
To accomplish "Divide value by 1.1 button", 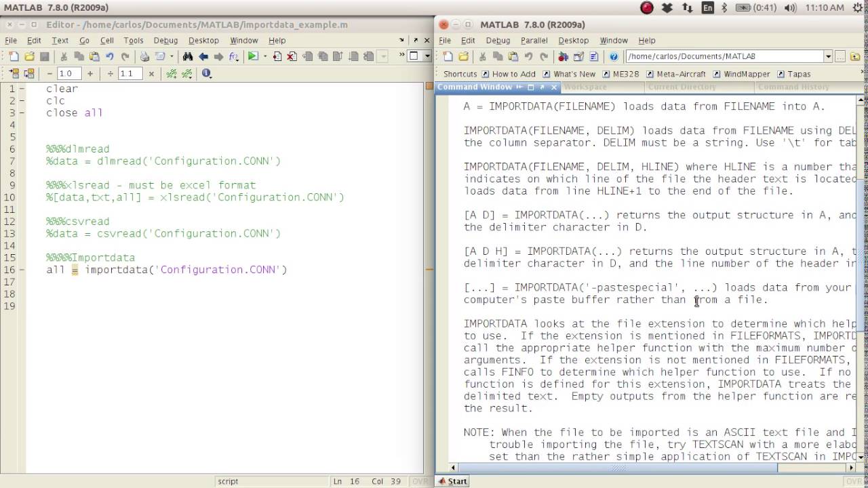I will [110, 73].
